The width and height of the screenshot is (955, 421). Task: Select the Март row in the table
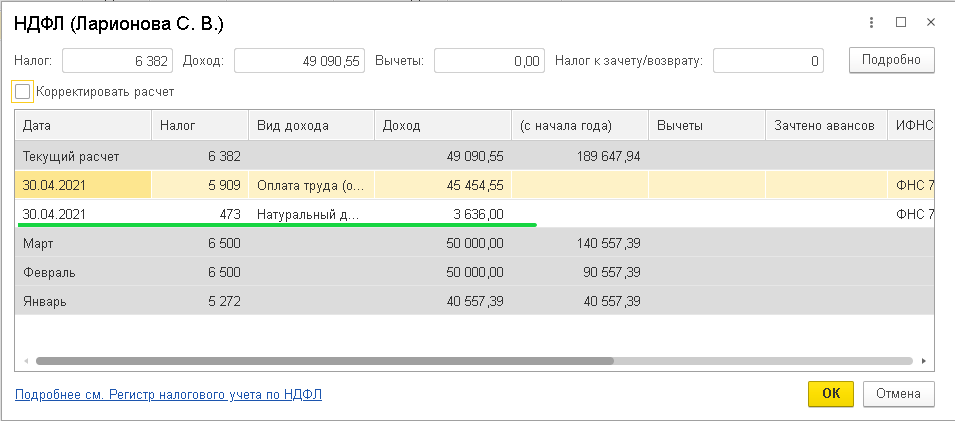tap(82, 243)
